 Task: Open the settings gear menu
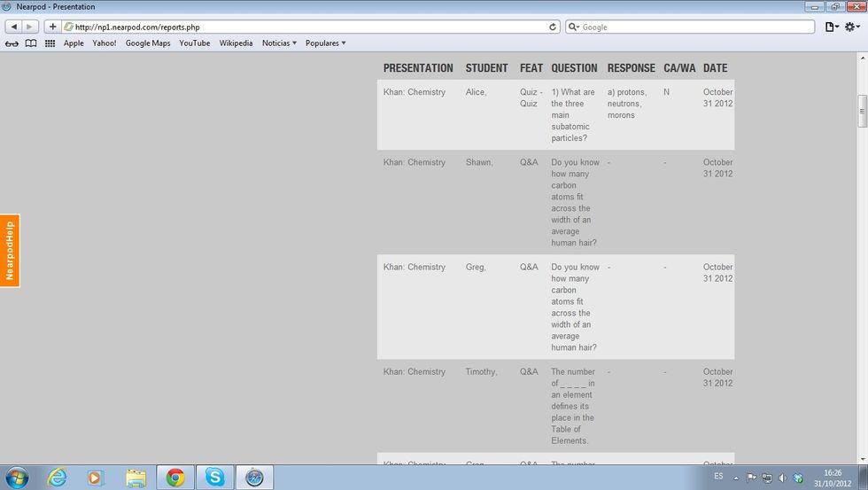pyautogui.click(x=851, y=27)
